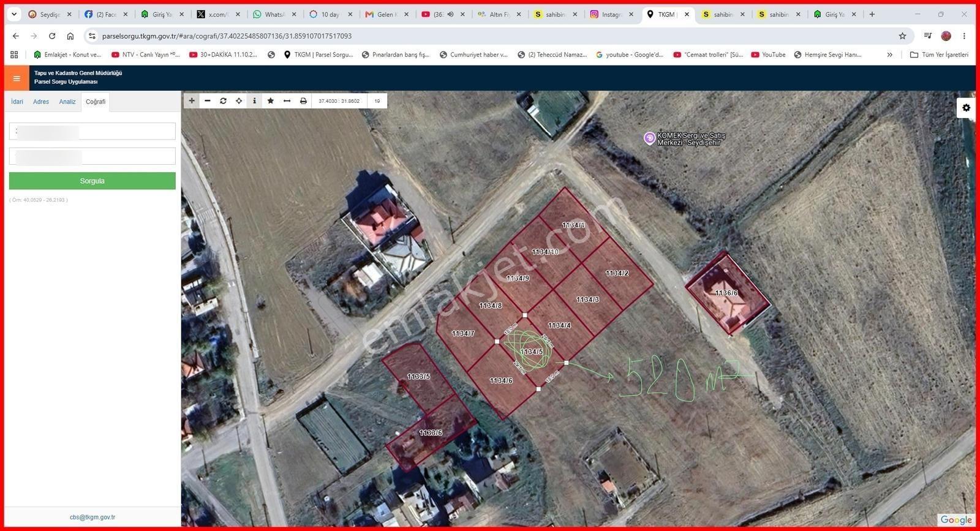
Task: Click the coordinates readout 37.4030 : 31.8602
Action: tap(339, 101)
